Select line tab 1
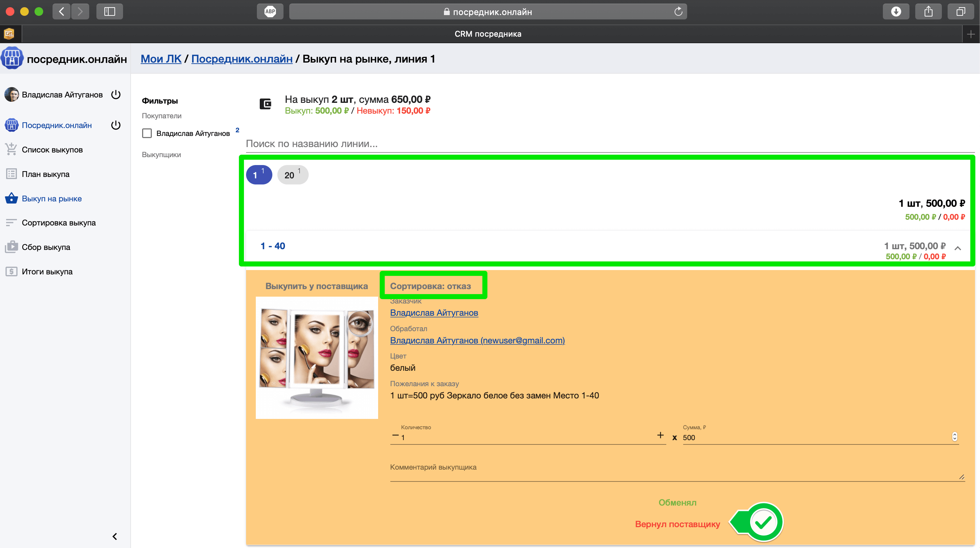980x548 pixels. click(x=259, y=175)
